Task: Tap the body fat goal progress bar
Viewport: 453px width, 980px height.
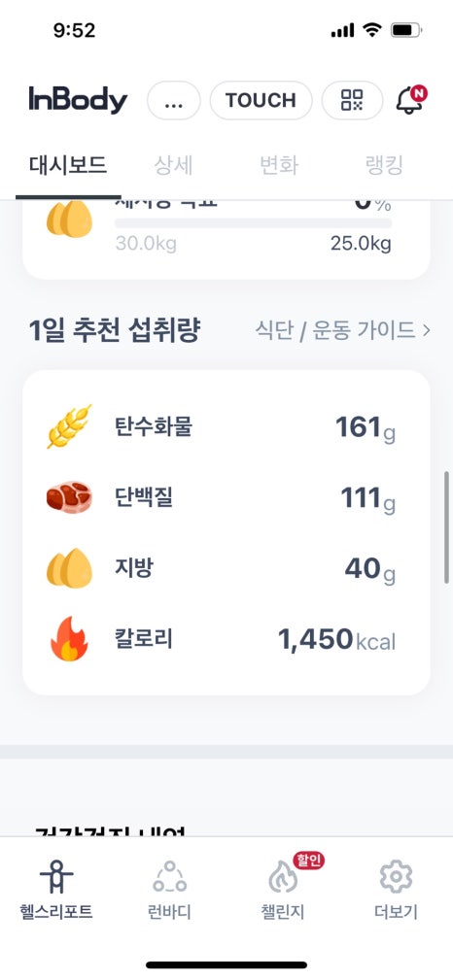Action: [x=254, y=223]
